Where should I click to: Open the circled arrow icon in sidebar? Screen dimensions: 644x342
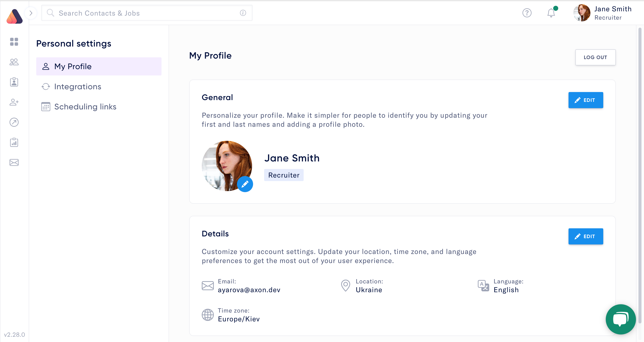[x=14, y=122]
